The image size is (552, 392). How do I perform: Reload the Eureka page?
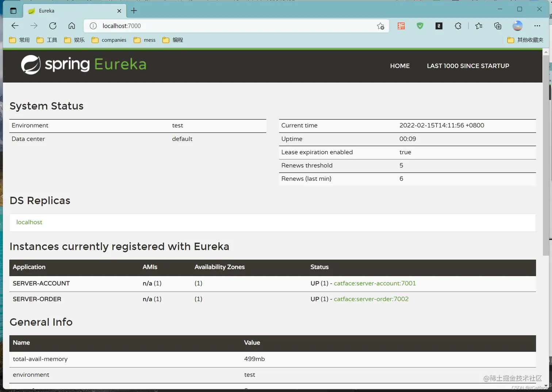tap(53, 26)
